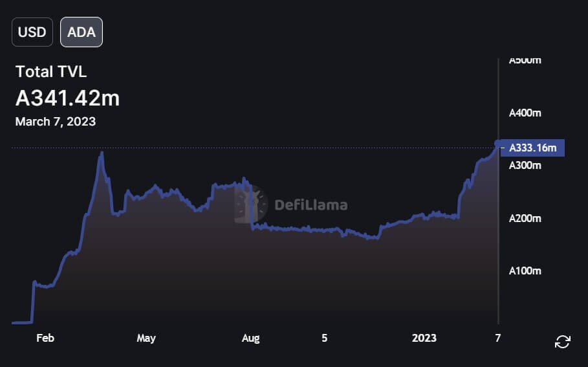Click the refresh chart icon
The width and height of the screenshot is (588, 367).
563,342
